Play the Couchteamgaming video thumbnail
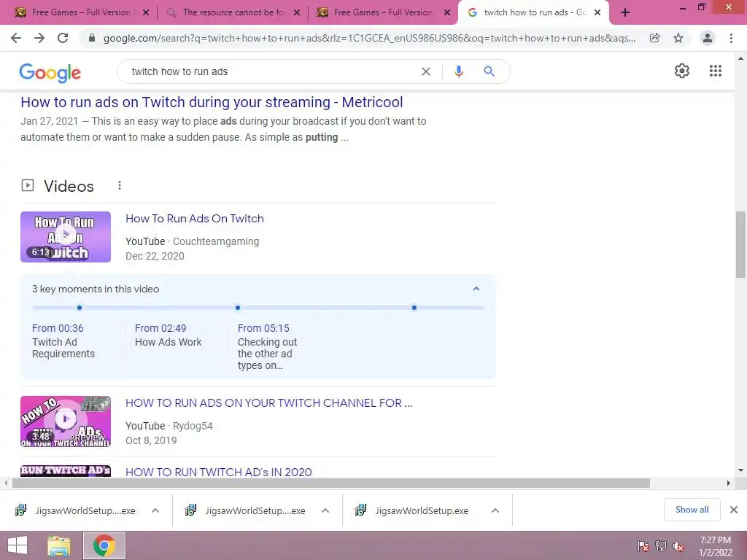 (x=65, y=237)
